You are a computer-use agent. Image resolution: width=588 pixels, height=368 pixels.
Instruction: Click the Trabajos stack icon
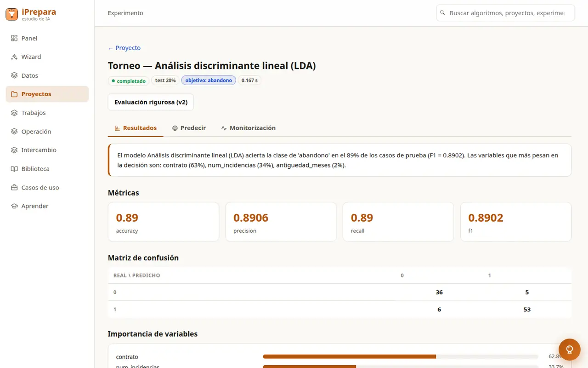point(14,113)
